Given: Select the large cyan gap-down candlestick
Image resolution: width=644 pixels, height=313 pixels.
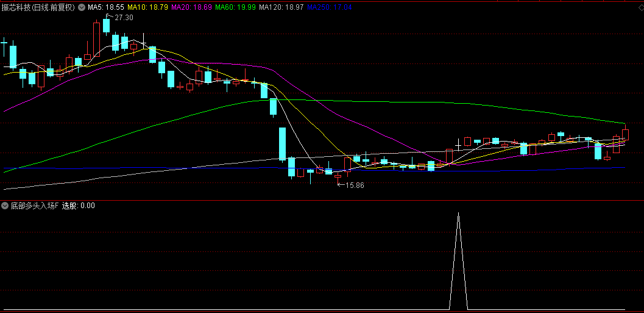Looking at the screenshot, I should pos(283,144).
